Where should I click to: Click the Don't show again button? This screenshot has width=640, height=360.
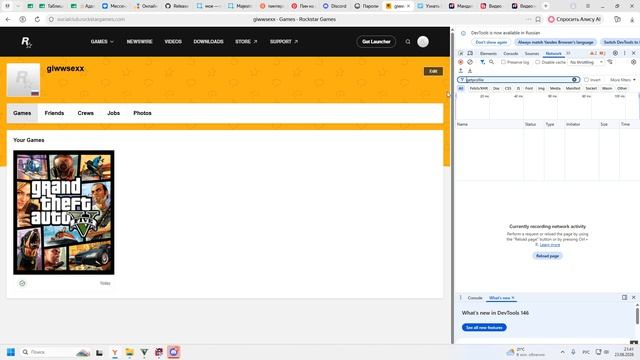tap(491, 42)
